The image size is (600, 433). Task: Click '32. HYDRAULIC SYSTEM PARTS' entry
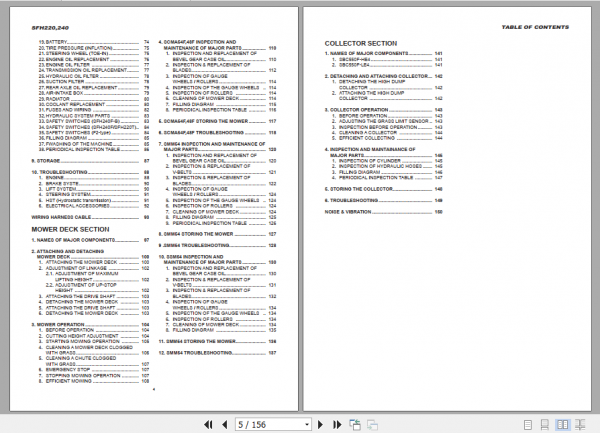[x=92, y=116]
